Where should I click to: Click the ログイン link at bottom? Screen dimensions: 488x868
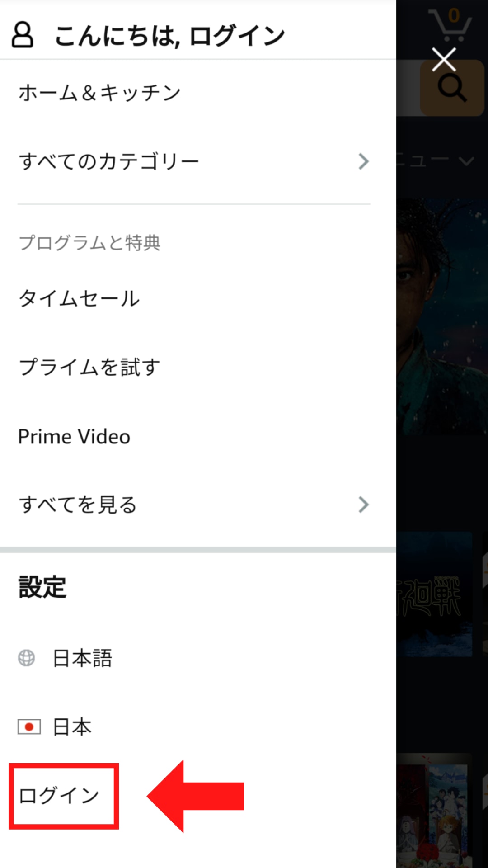59,796
